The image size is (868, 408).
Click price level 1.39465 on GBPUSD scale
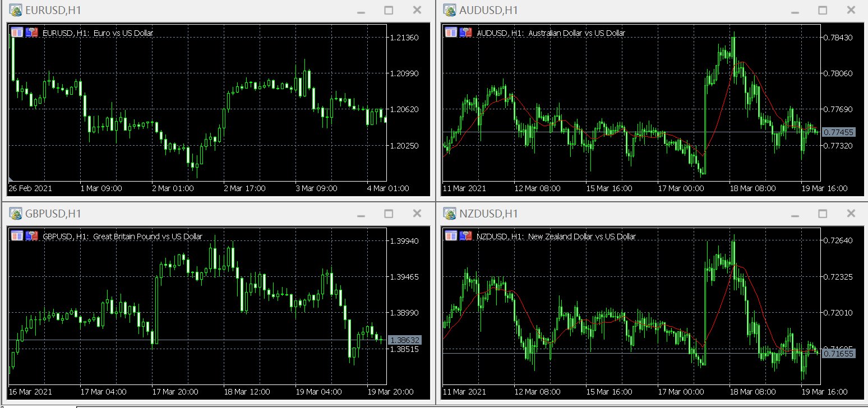[405, 277]
